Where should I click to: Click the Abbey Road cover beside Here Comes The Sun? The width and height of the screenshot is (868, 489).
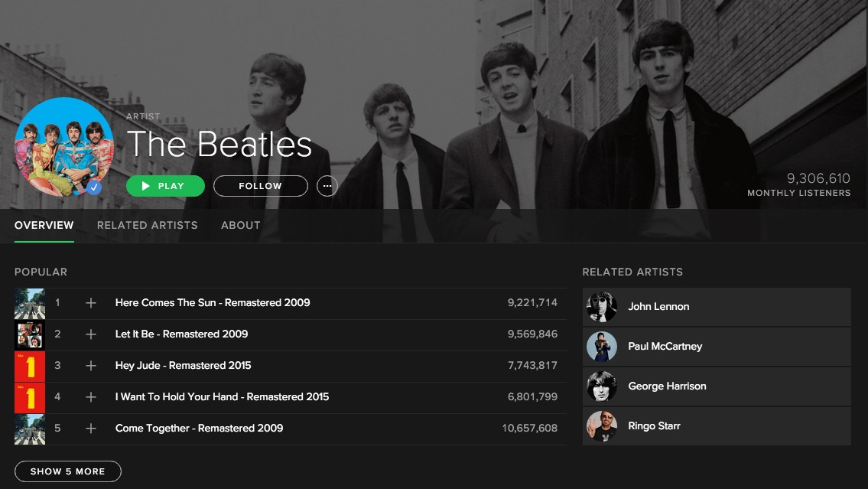[30, 303]
